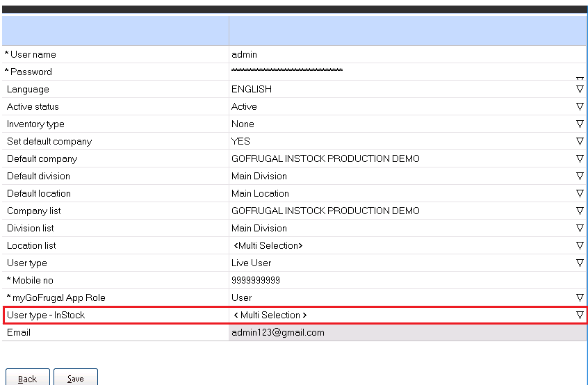The image size is (588, 385).
Task: Click the Back button
Action: (28, 378)
